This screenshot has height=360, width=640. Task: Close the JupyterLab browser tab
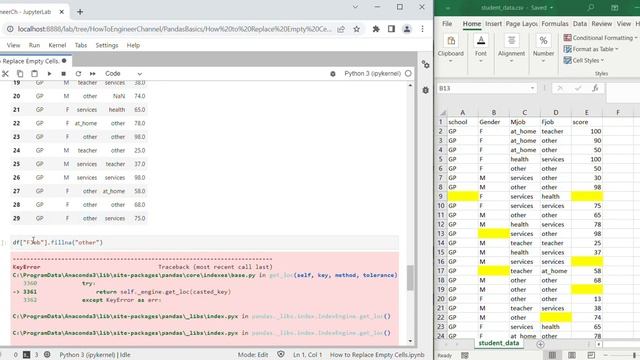point(62,12)
